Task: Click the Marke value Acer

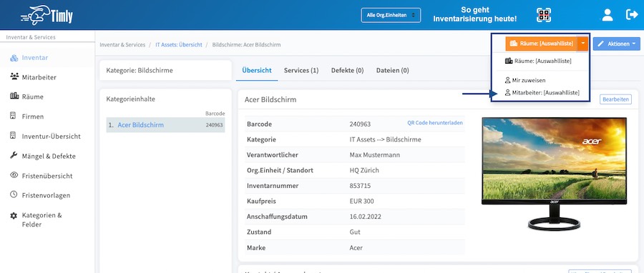Action: tap(356, 247)
